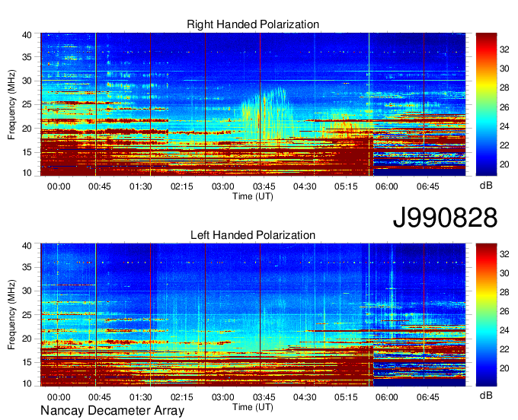Select the 03:45 time tick on Right Handed plot
Screen dimensions: 518x420
point(264,186)
